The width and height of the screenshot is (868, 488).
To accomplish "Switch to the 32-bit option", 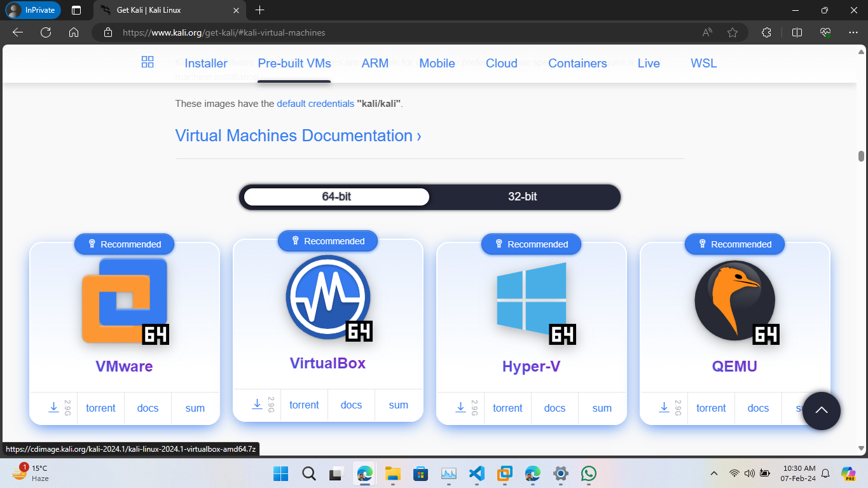I will click(522, 197).
